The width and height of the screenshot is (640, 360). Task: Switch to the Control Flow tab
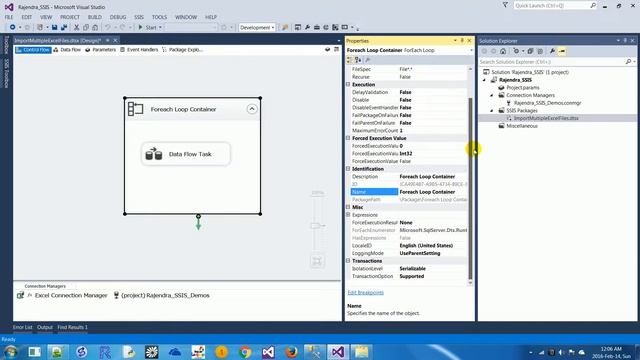33,50
